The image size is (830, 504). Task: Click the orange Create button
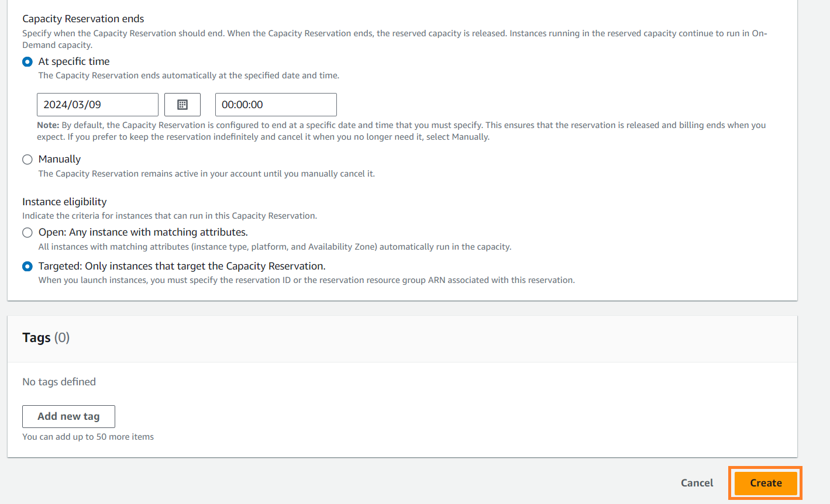(766, 483)
